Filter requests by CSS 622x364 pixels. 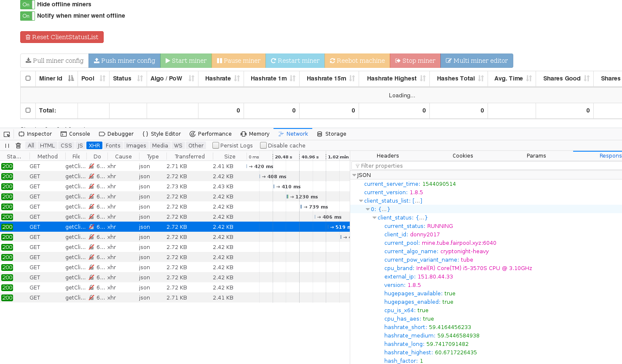[x=66, y=146]
